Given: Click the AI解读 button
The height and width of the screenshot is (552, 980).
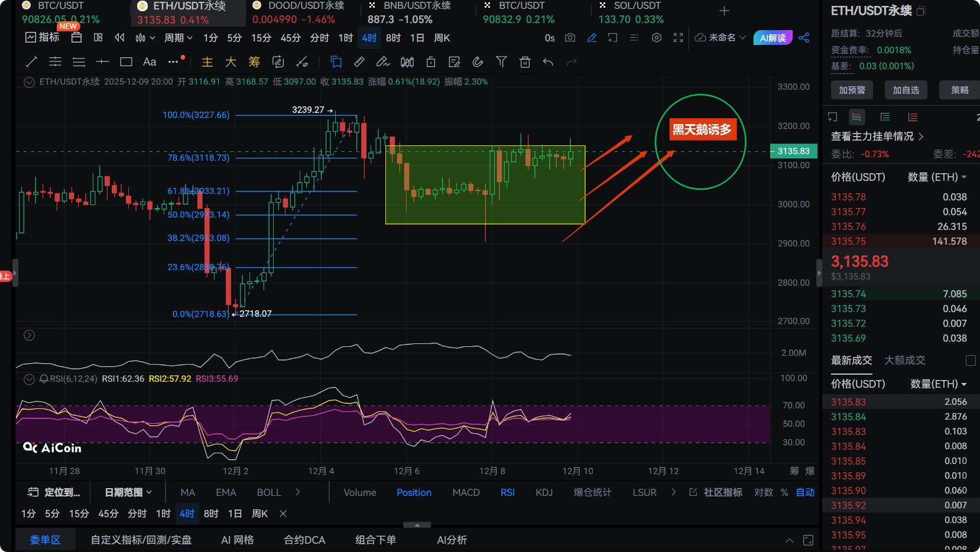Looking at the screenshot, I should pos(773,38).
